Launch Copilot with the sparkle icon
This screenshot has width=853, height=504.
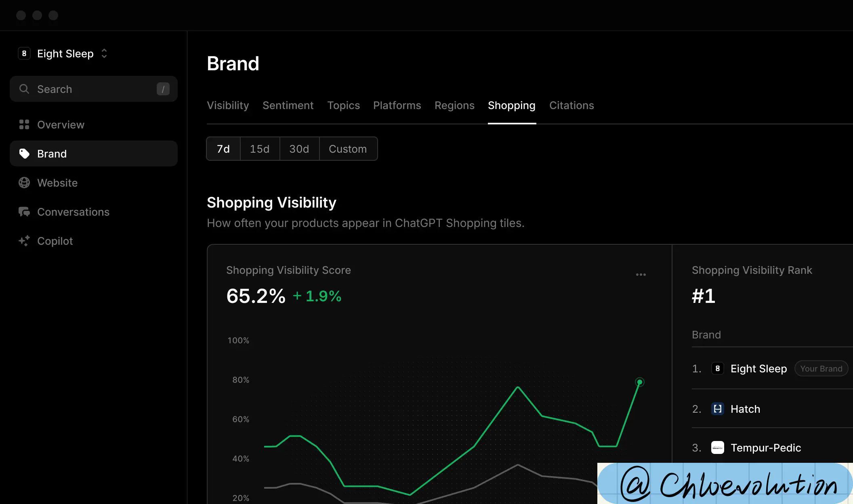pyautogui.click(x=24, y=241)
